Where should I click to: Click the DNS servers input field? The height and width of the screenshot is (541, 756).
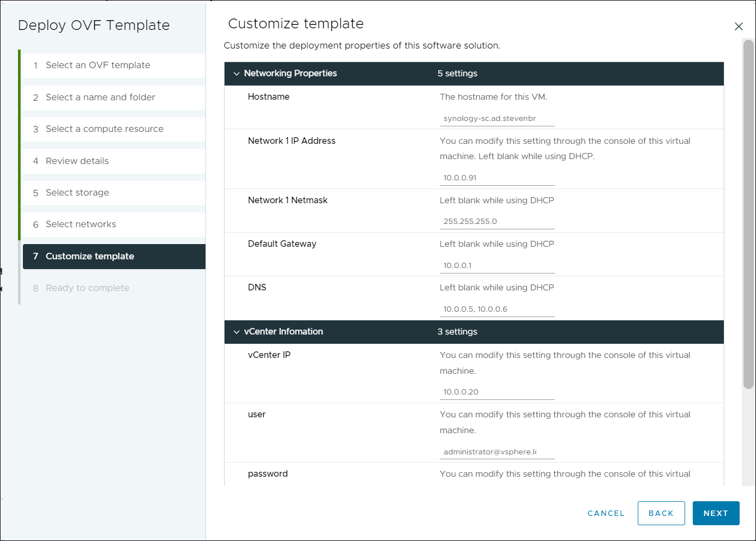coord(497,309)
